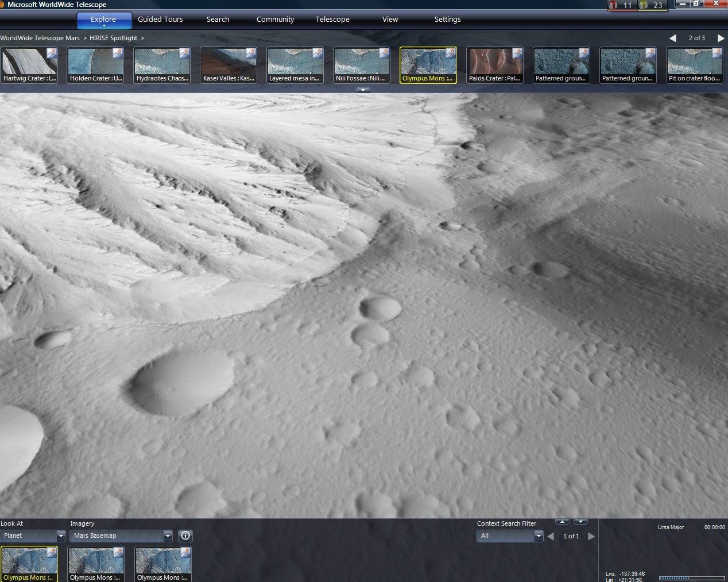Click 'WorldWide Telescope Mars' breadcrumb link

[x=40, y=38]
